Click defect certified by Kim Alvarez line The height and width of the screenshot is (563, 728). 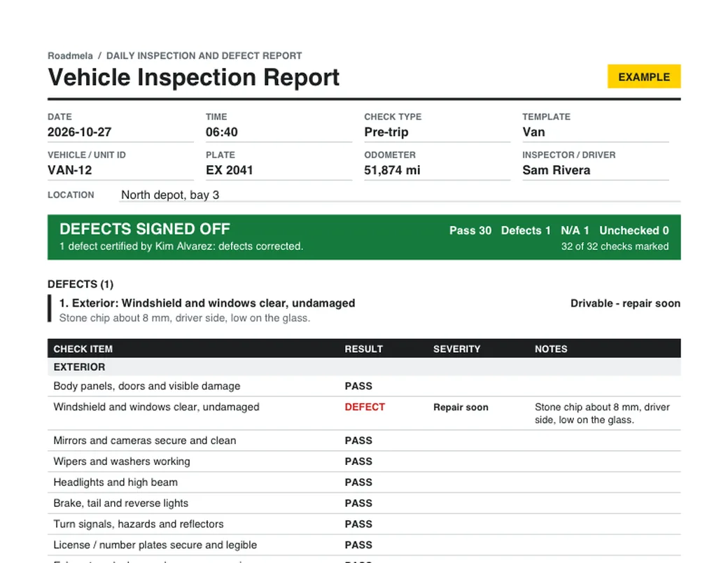(181, 246)
